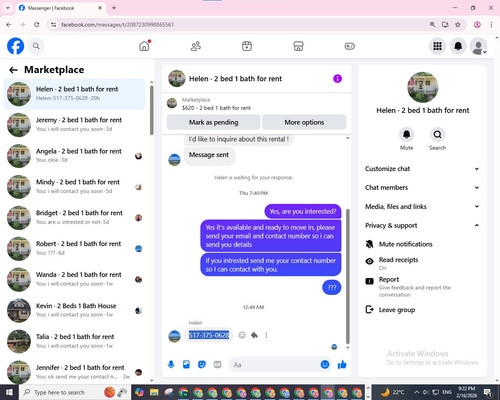
Task: Open the Marketplace storefront icon in top navigation
Action: pyautogui.click(x=298, y=46)
